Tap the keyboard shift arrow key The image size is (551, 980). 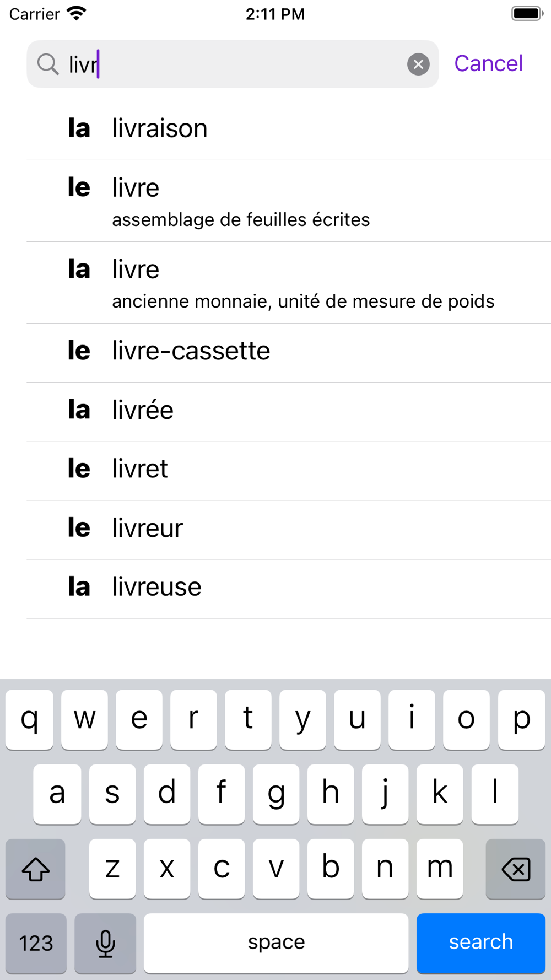(x=35, y=869)
